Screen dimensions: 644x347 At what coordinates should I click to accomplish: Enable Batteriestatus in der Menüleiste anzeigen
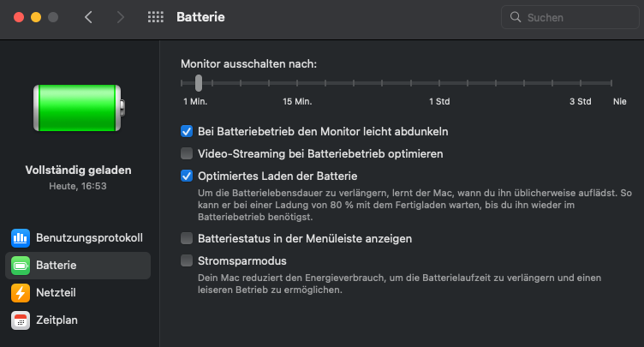tap(187, 238)
